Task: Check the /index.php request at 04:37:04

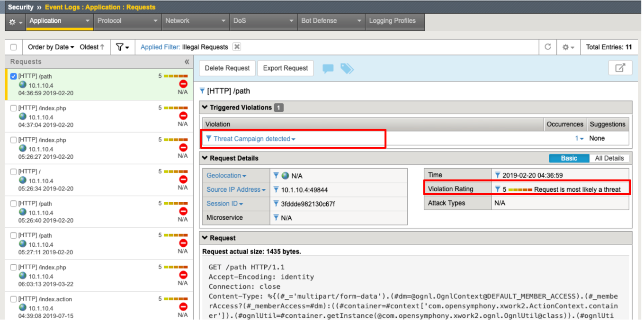Action: 13,108
